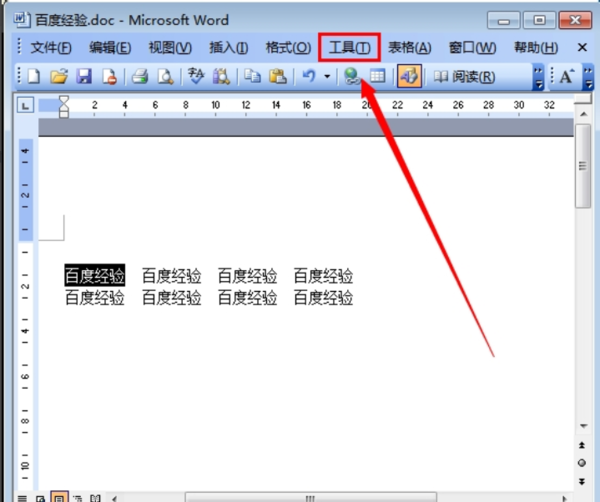This screenshot has width=600, height=502.
Task: Insert a table with grid icon
Action: 377,77
